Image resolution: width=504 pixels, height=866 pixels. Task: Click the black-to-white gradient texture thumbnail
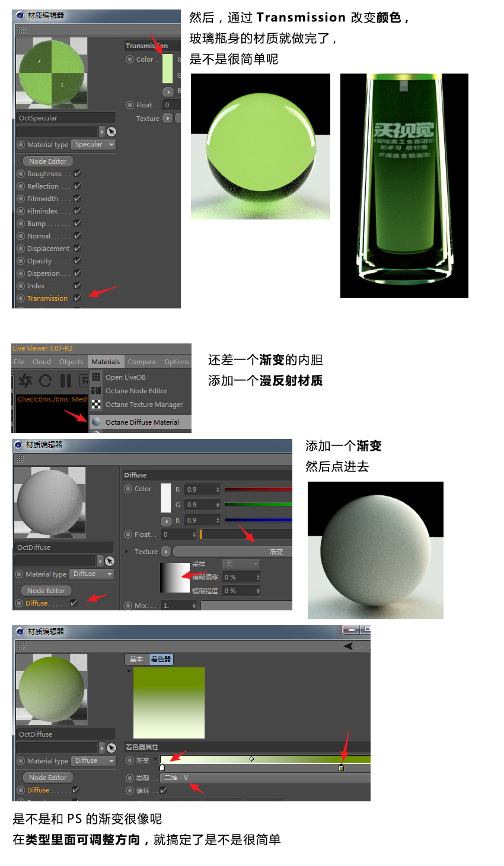(x=175, y=578)
